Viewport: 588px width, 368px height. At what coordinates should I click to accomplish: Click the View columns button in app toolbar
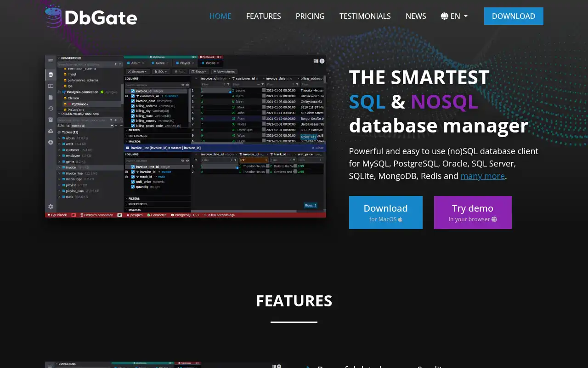coord(225,71)
